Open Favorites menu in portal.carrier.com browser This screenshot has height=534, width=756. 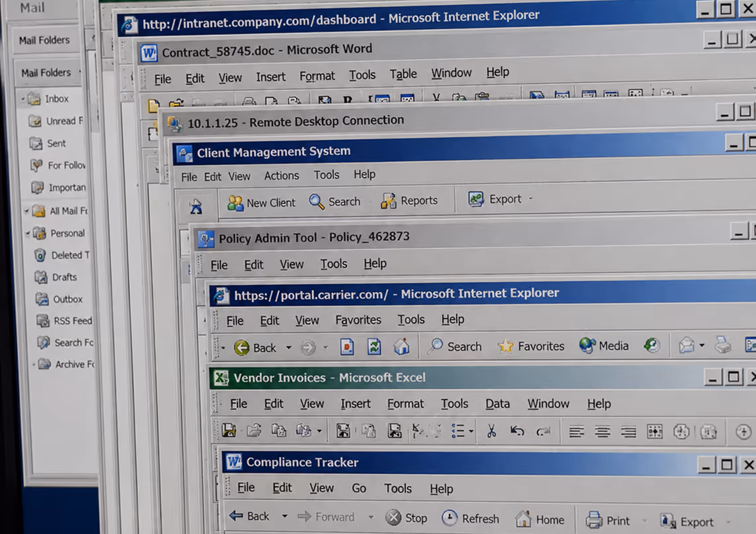[x=358, y=320]
